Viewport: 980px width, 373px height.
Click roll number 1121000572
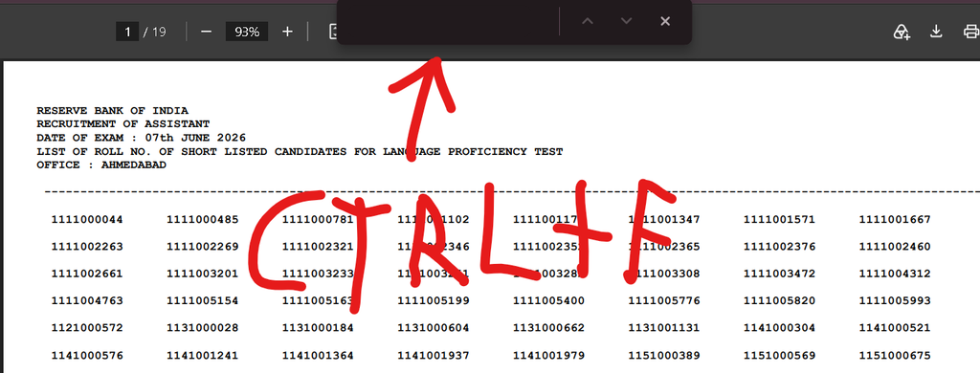(87, 328)
